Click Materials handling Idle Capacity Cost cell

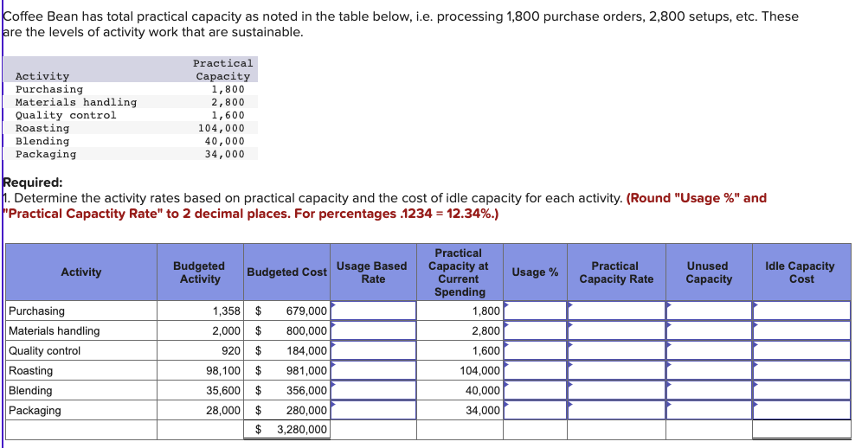click(x=801, y=330)
